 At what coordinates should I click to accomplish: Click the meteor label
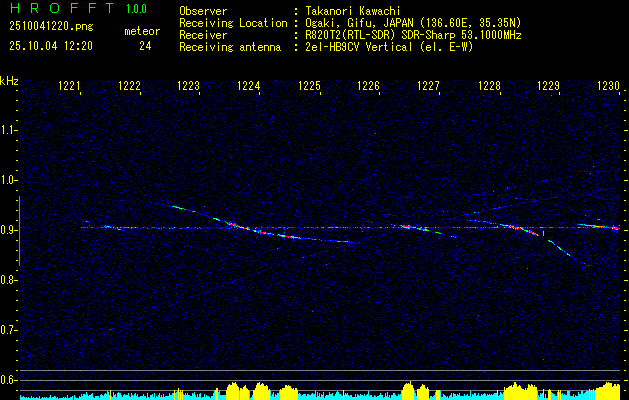click(142, 31)
